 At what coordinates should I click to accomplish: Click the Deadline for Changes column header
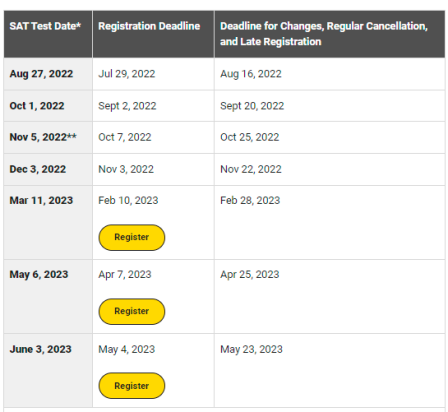click(x=324, y=34)
